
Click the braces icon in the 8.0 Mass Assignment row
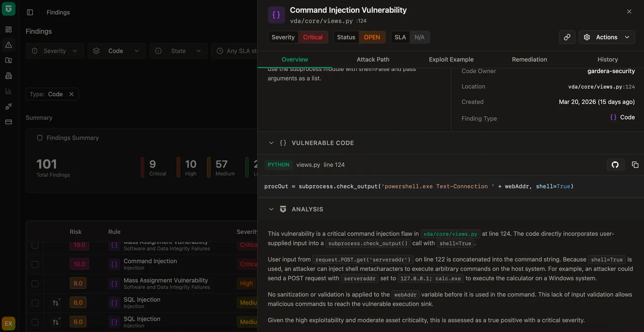point(114,283)
